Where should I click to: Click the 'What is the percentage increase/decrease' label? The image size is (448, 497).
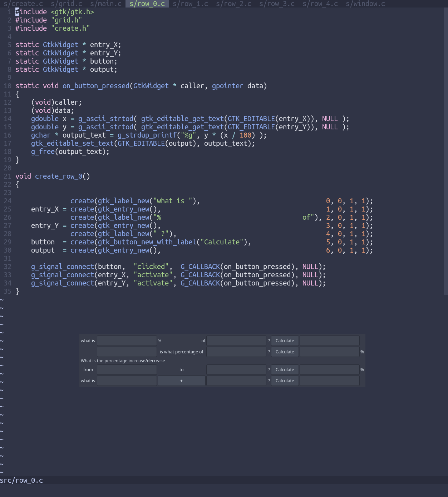[x=123, y=361]
